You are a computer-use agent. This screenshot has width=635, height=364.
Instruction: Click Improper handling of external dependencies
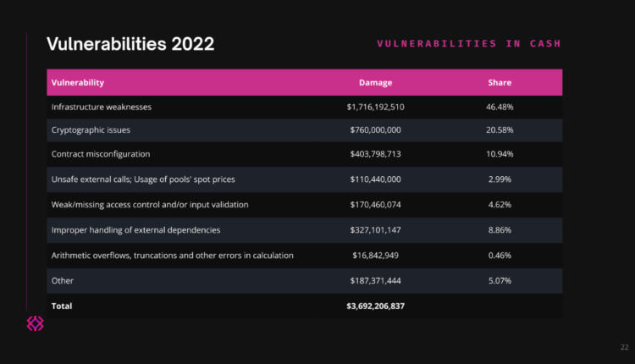(135, 229)
